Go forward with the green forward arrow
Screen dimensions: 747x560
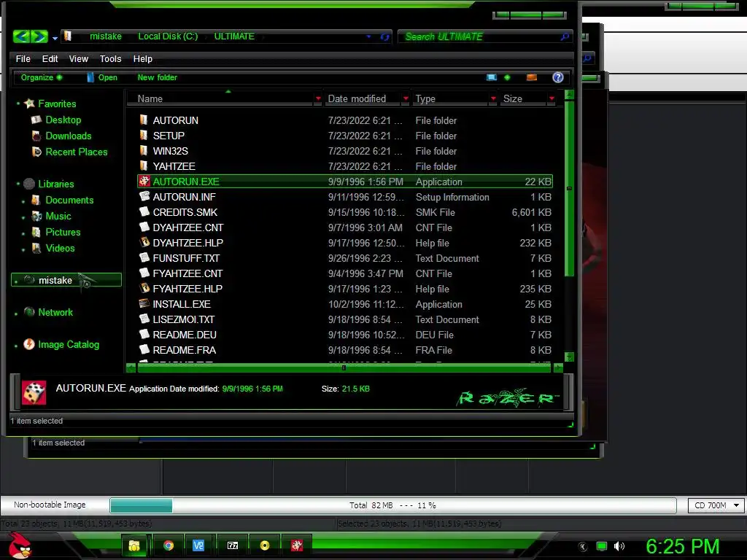coord(39,36)
